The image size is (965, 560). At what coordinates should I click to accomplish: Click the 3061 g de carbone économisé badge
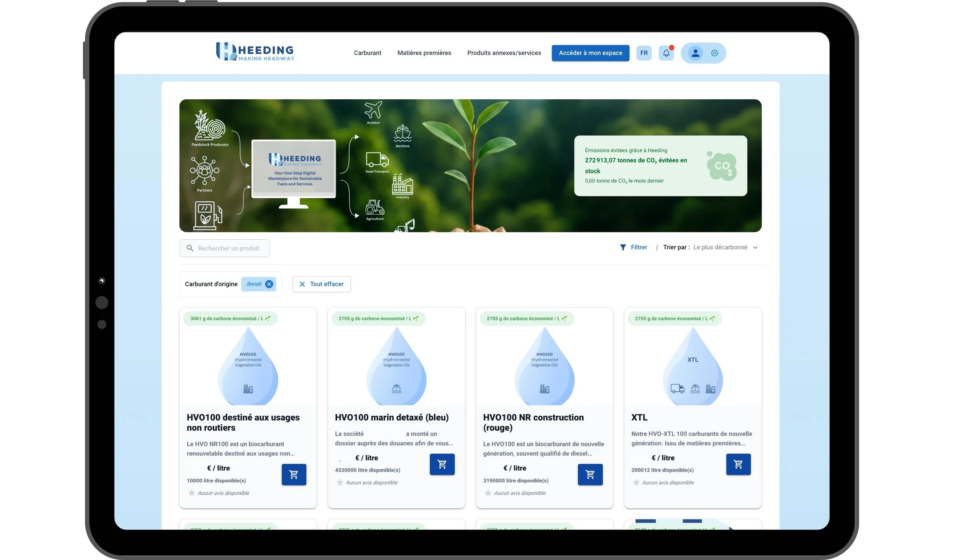(230, 318)
